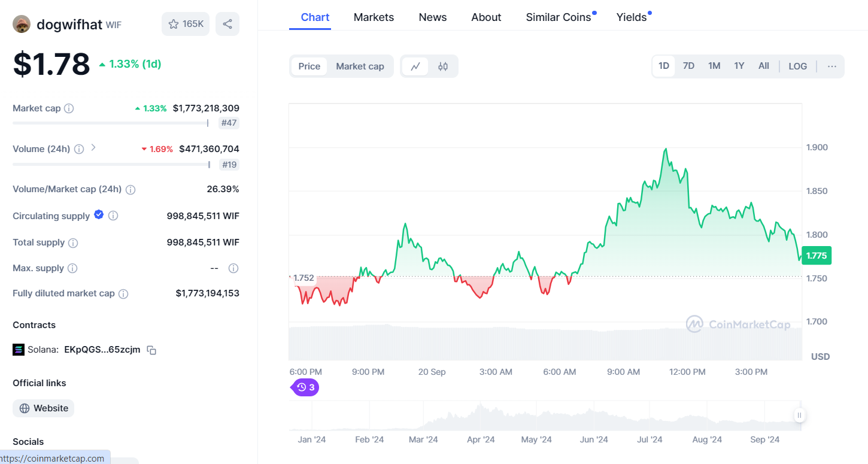Open the history icon showing 3 below chart
The image size is (868, 464).
305,387
